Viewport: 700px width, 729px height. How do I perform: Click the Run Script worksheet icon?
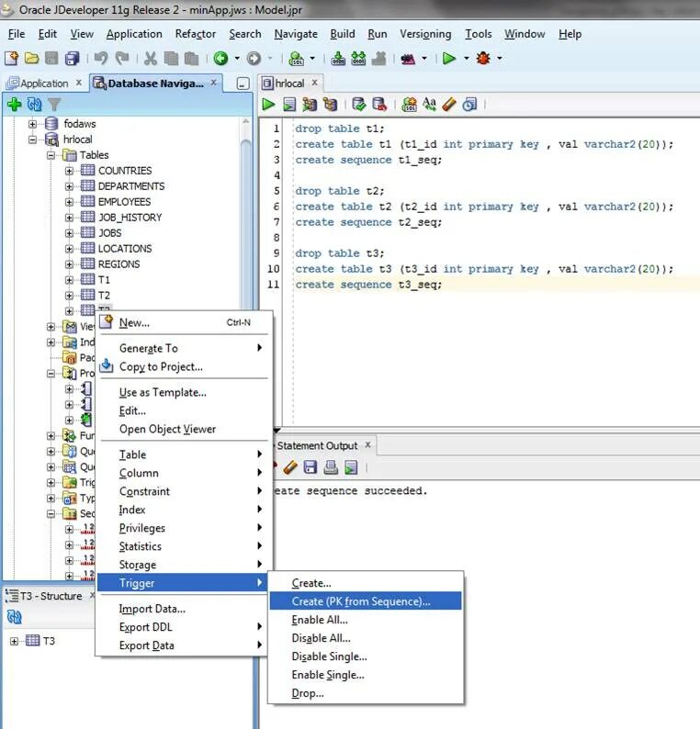point(288,104)
